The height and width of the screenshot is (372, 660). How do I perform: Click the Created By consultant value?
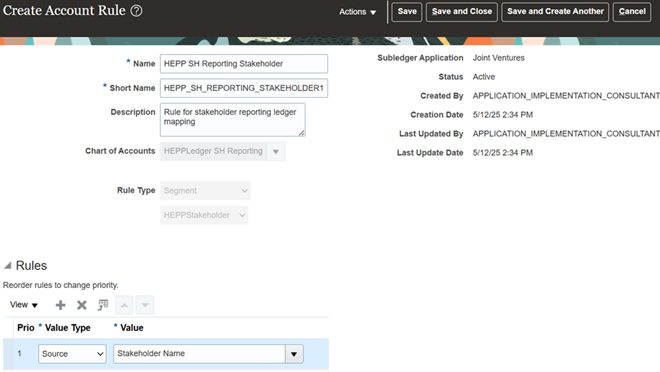pyautogui.click(x=566, y=96)
